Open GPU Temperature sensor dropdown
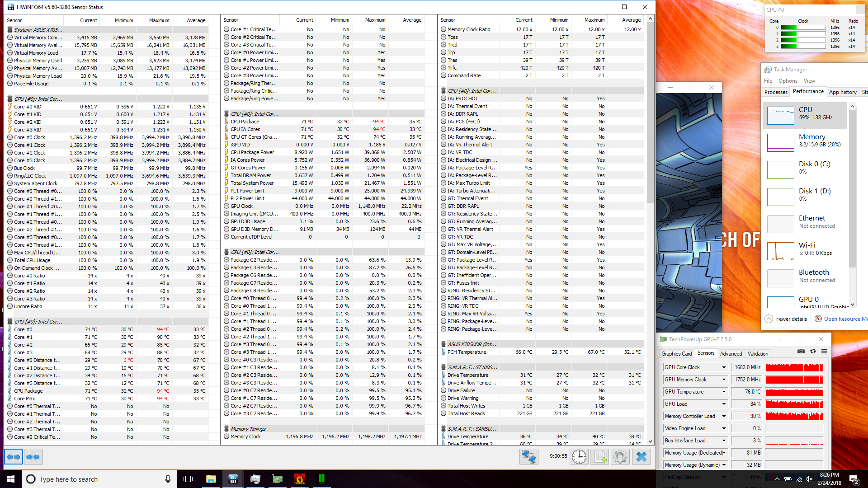 pos(724,392)
